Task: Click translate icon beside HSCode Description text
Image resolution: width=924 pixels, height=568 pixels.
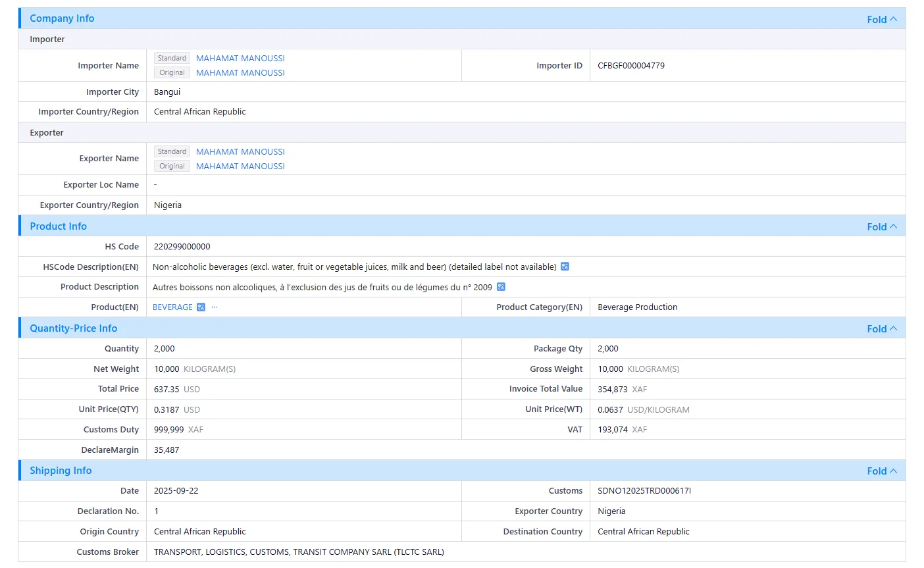Action: click(565, 267)
